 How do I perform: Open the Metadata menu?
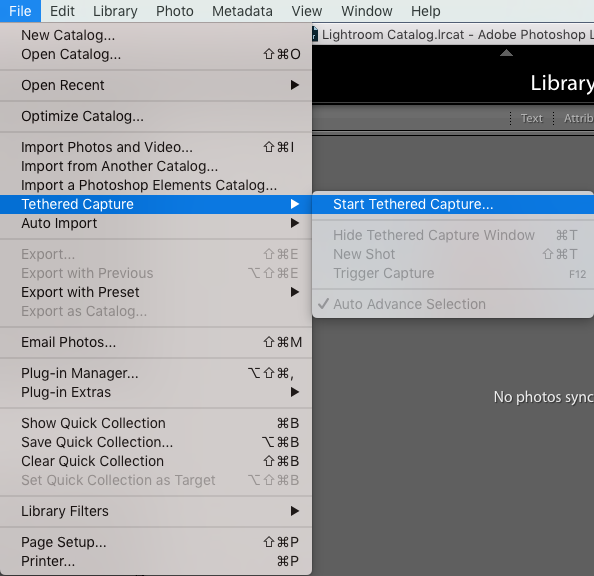242,11
